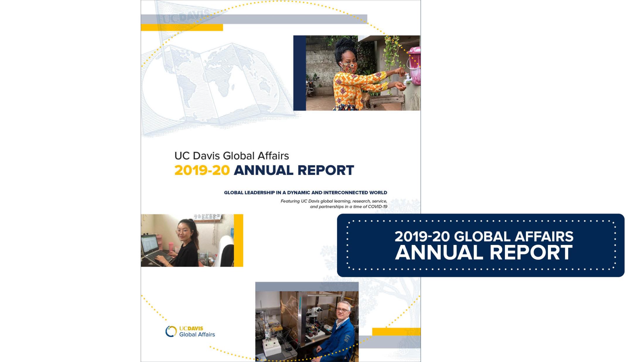Click 'Global Leadership in a Dynamic and Interconnected World' text
The width and height of the screenshot is (644, 362).
point(305,193)
